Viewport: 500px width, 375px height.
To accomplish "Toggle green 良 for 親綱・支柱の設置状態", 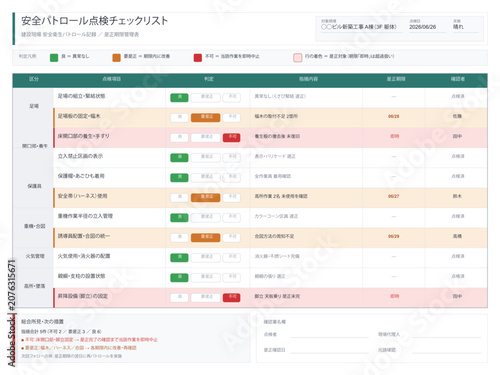I will [179, 277].
